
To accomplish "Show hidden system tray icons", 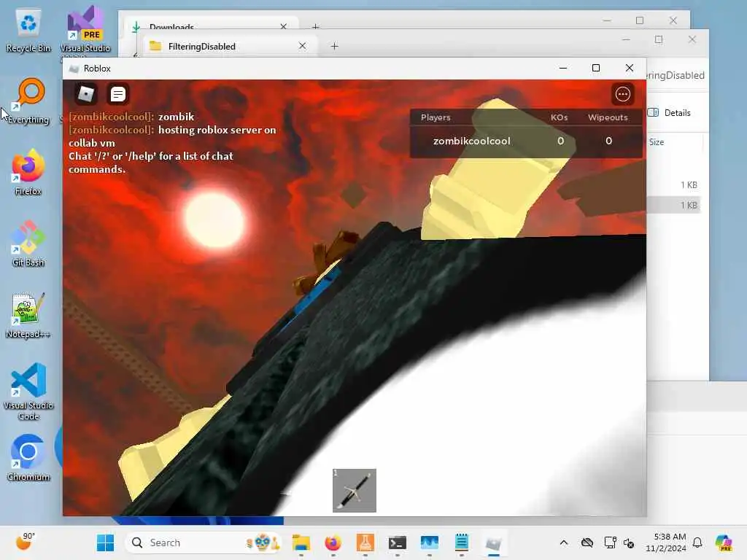I will pyautogui.click(x=564, y=542).
